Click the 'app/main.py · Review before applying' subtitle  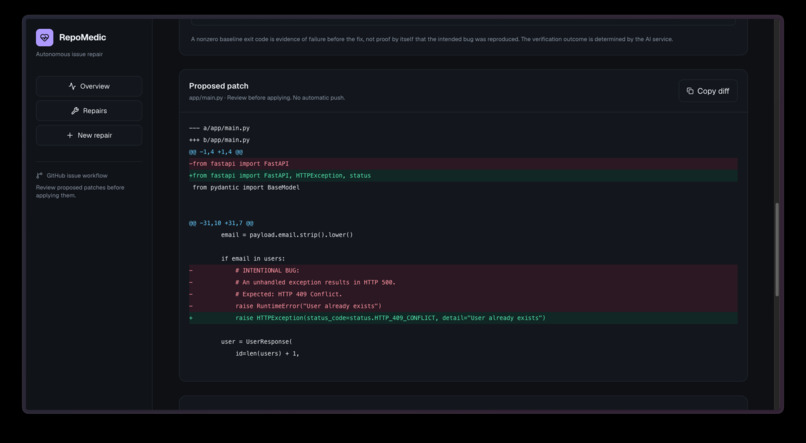coord(267,98)
